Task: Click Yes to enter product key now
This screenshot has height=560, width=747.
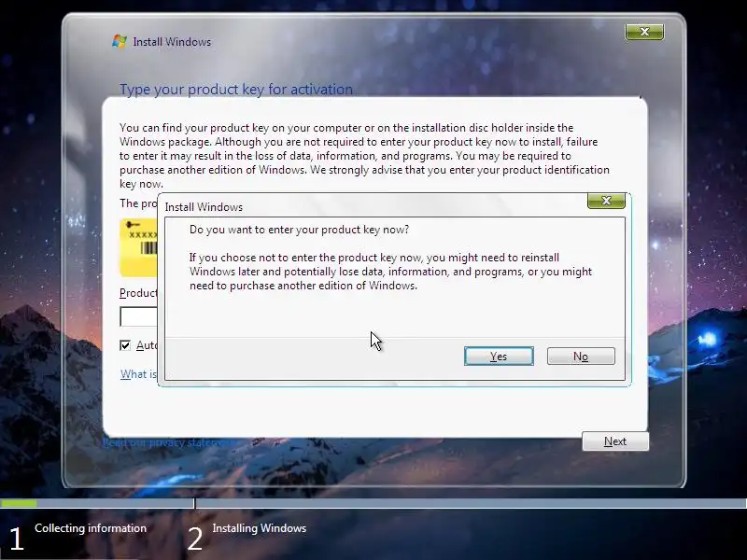Action: click(x=499, y=357)
